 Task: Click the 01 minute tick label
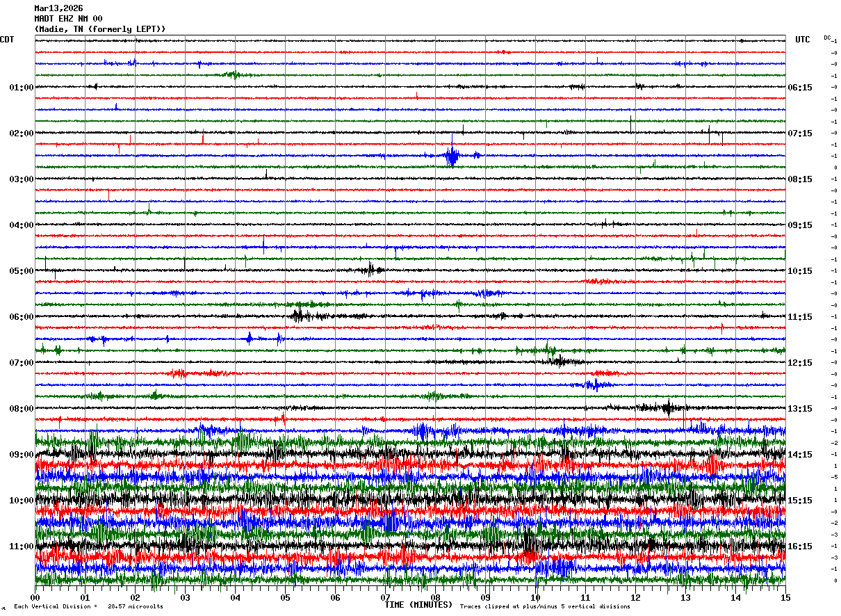click(85, 597)
